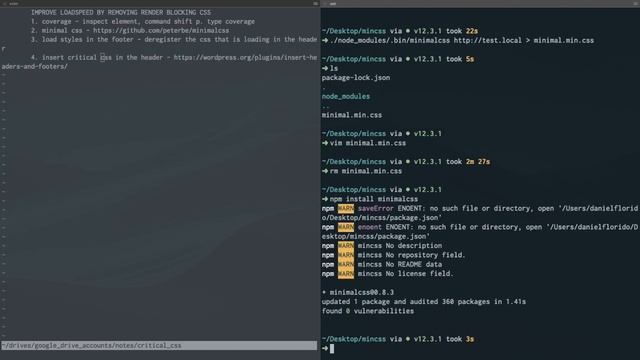Click the 'vim minimal.min.css' command line
This screenshot has width=640, height=360.
coord(368,143)
